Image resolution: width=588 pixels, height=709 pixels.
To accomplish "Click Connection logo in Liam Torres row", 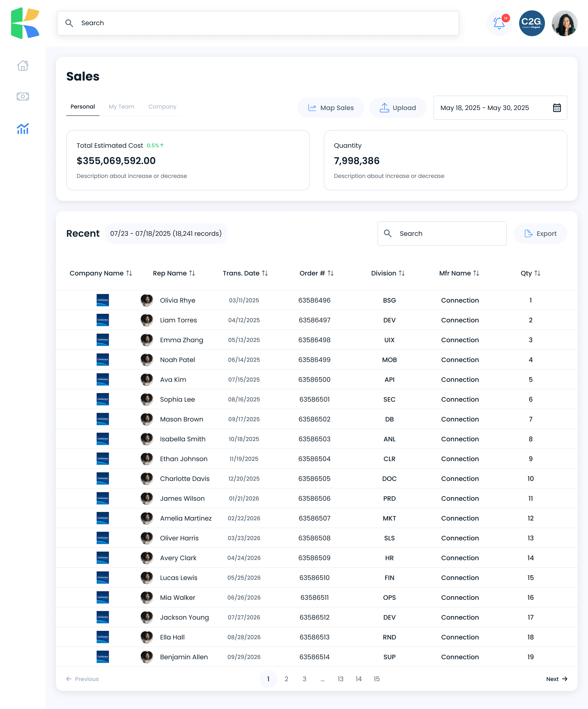I will (x=103, y=320).
